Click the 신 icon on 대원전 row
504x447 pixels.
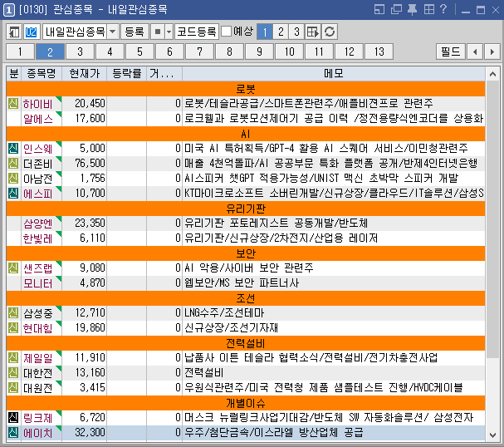tap(13, 387)
